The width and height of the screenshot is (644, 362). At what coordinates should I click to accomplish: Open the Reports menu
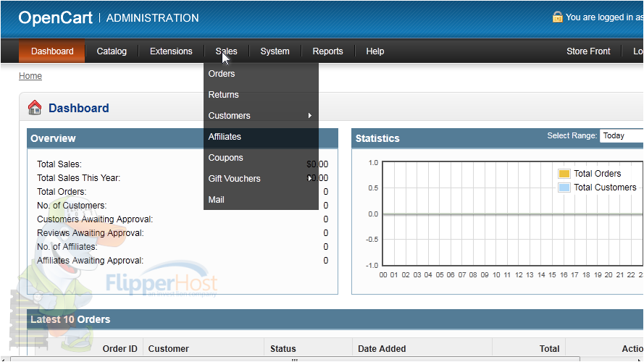327,51
